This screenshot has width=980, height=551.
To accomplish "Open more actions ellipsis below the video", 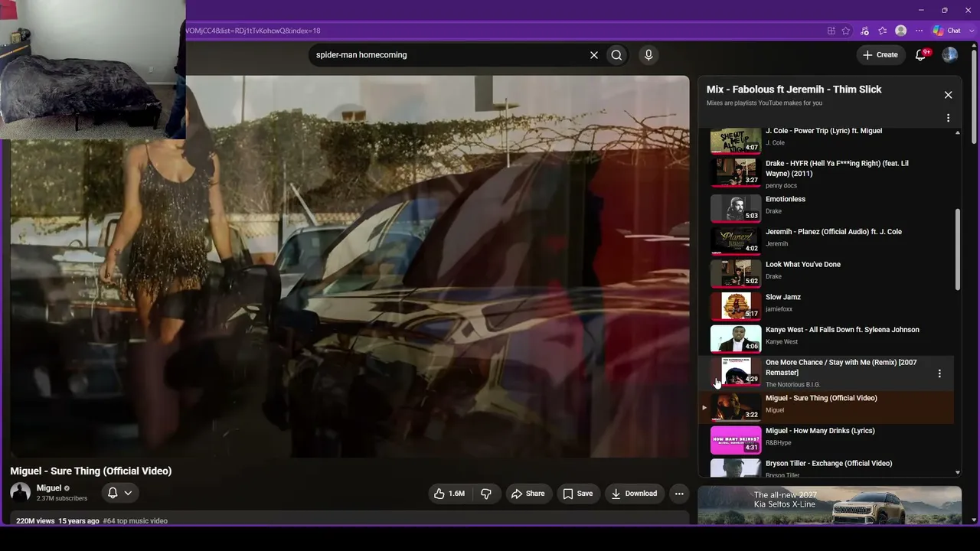I will pos(679,494).
